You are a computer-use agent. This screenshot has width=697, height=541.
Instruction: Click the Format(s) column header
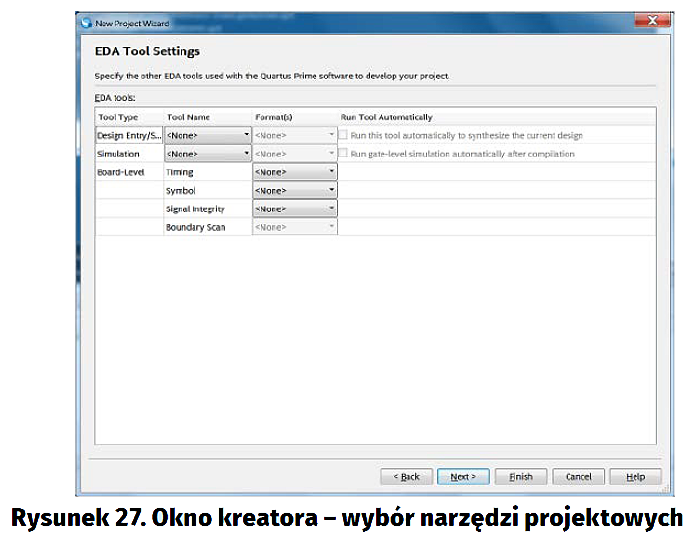coord(273,117)
